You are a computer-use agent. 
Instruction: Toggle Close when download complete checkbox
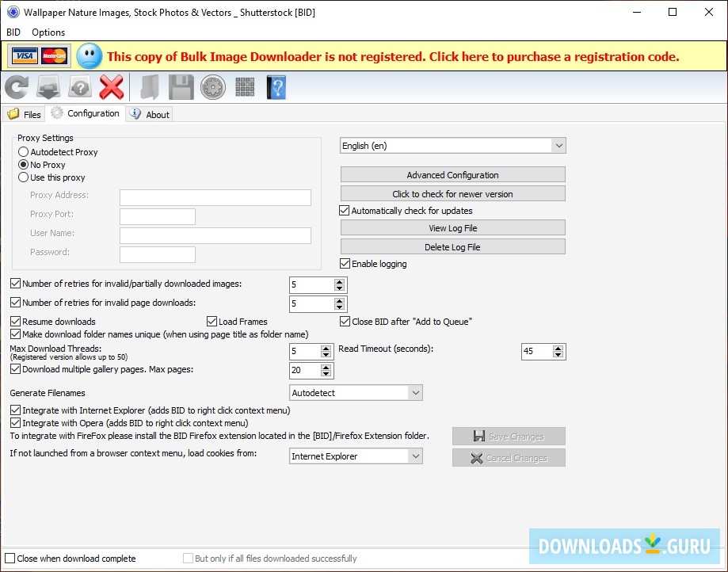point(10,558)
